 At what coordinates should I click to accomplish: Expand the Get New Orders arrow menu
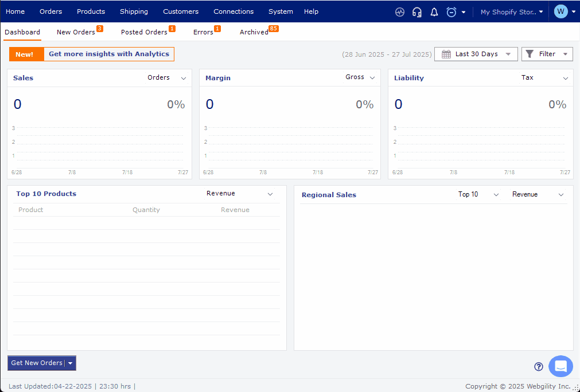pyautogui.click(x=70, y=363)
